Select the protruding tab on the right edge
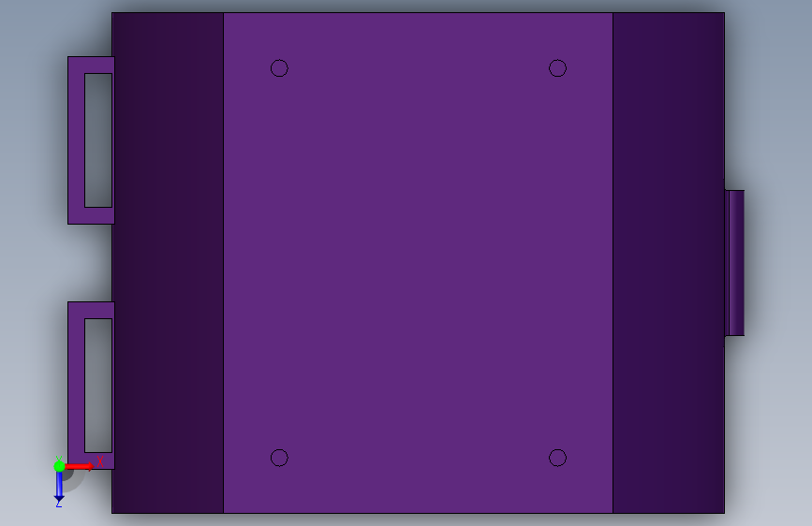The image size is (812, 526). (x=735, y=263)
